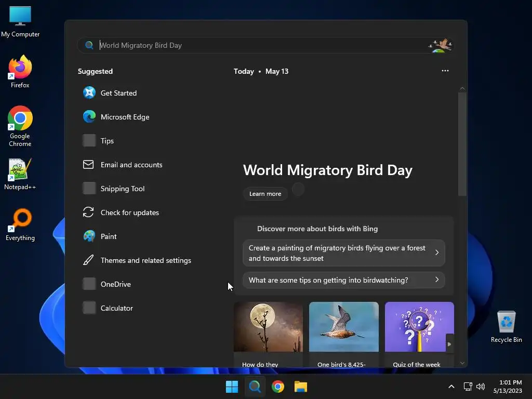
Task: Expand the birdwatching tips prompt arrow
Action: point(437,280)
